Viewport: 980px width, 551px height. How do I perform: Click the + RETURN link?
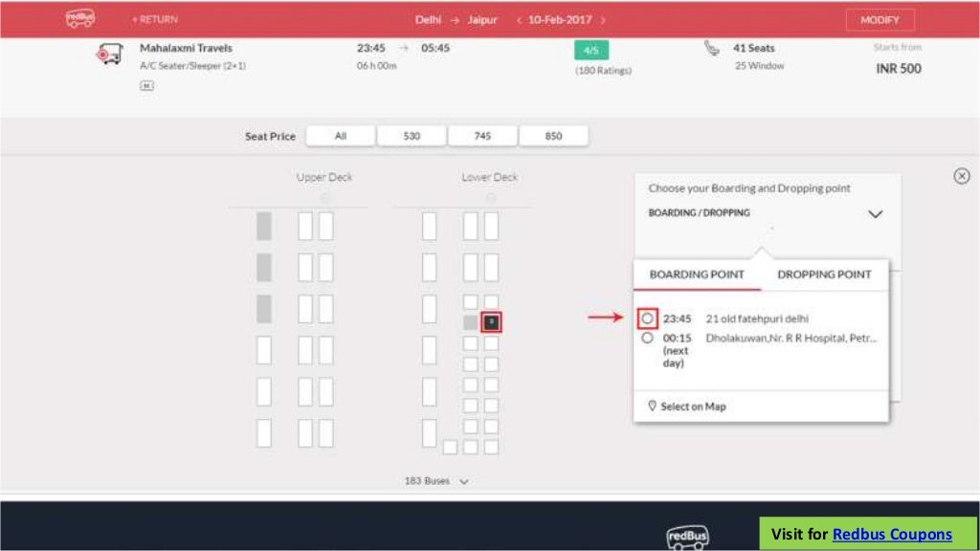tap(155, 20)
